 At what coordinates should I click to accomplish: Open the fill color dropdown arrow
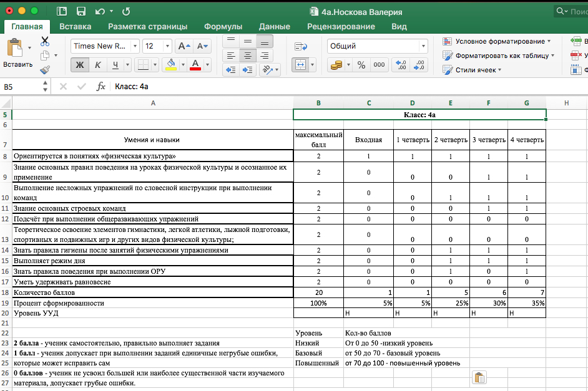[x=183, y=65]
